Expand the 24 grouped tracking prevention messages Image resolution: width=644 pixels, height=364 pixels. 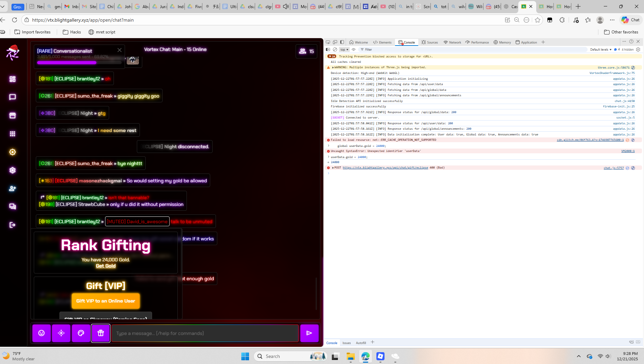point(332,56)
